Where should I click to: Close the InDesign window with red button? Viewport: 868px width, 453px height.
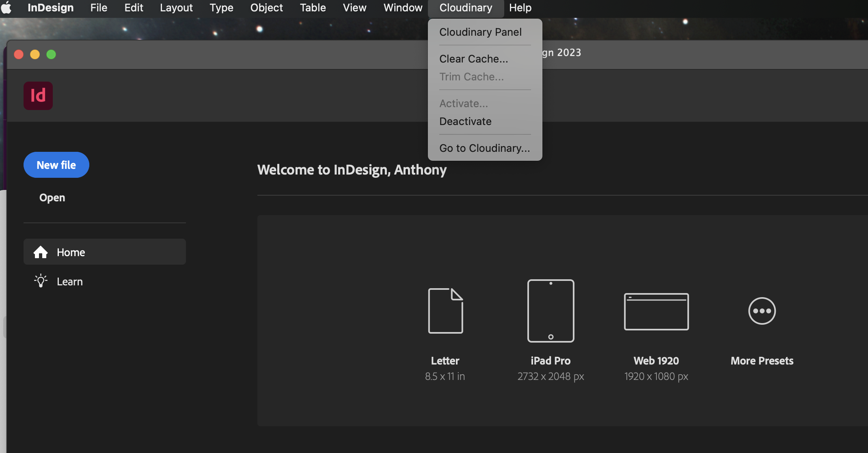(19, 54)
